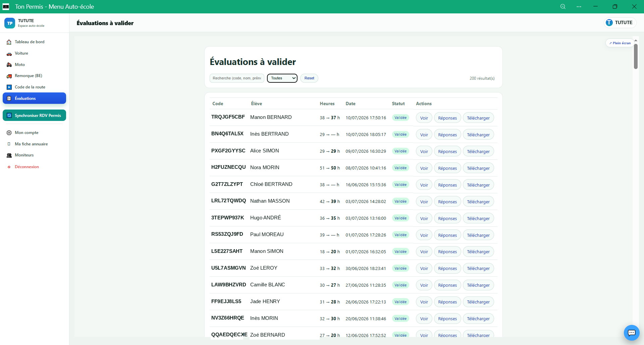Select the Évaluations sidebar item
The width and height of the screenshot is (644, 345).
(34, 98)
